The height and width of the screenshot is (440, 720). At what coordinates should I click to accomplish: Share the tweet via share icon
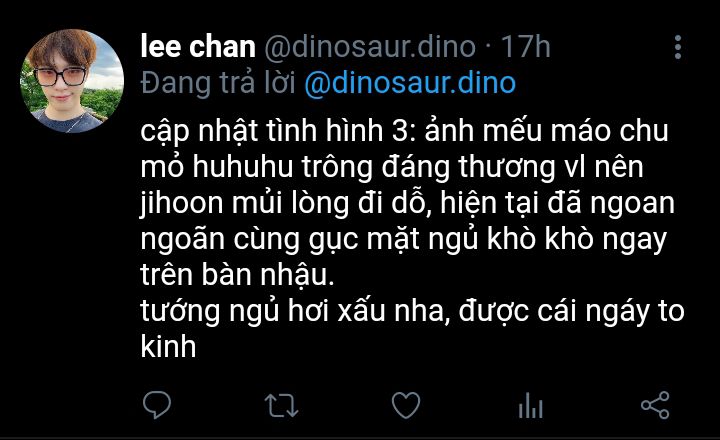(655, 405)
